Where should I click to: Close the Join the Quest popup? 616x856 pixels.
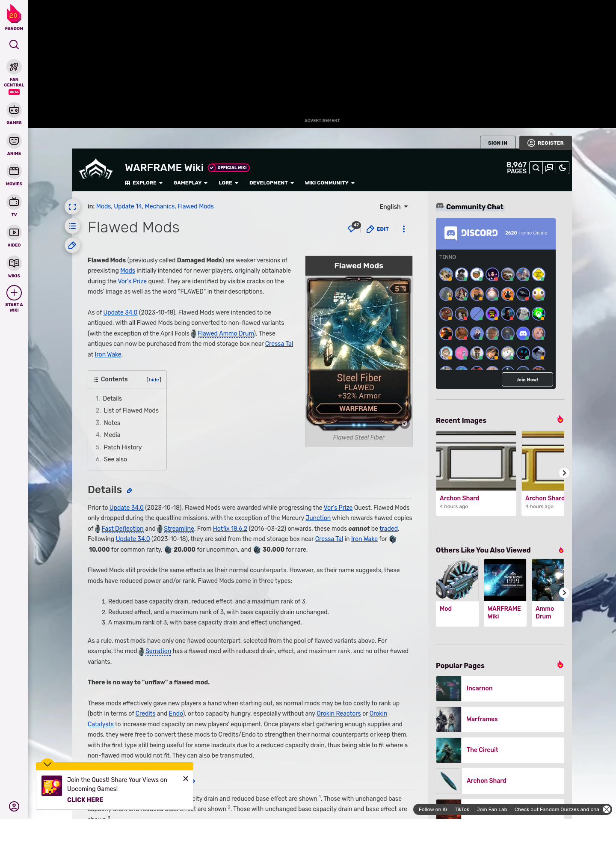click(x=186, y=779)
